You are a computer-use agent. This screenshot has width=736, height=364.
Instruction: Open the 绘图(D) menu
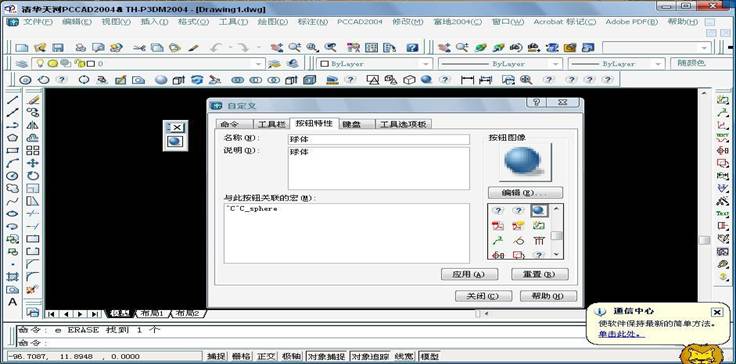pyautogui.click(x=273, y=22)
